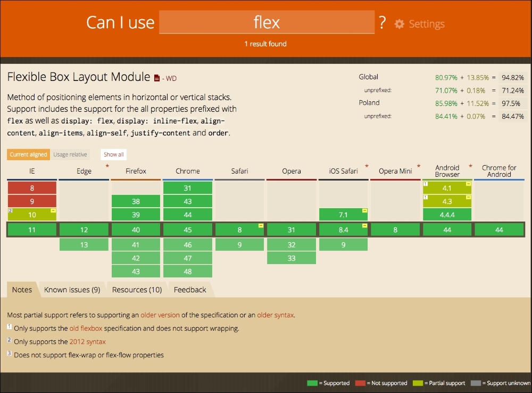Viewport: 532px width, 393px height.
Task: Select the Android Browser 4.4.4 cell
Action: coord(447,215)
